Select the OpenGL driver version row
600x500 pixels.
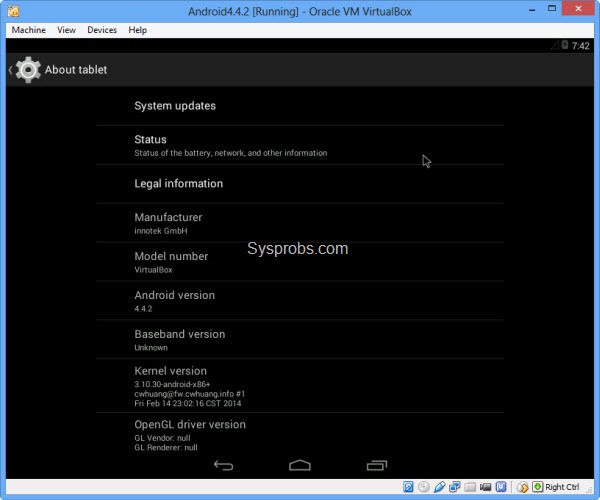300,435
